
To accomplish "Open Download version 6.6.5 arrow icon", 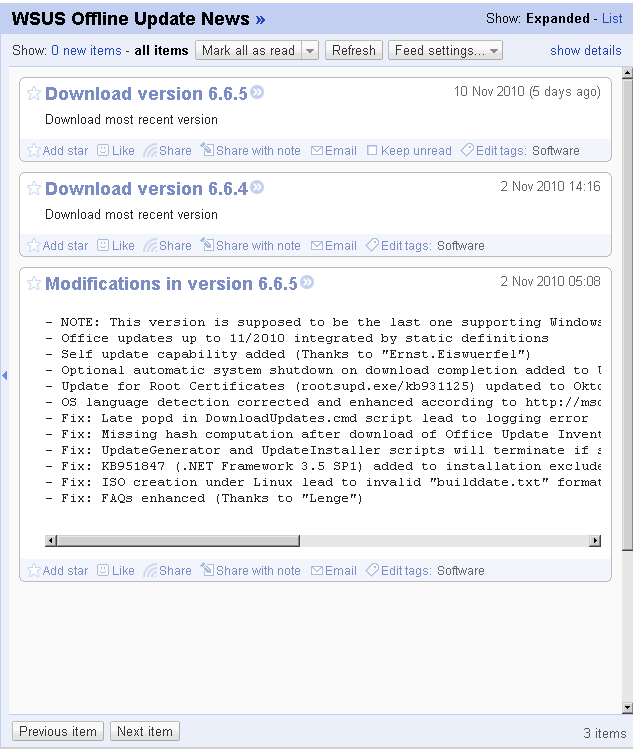I will point(257,93).
